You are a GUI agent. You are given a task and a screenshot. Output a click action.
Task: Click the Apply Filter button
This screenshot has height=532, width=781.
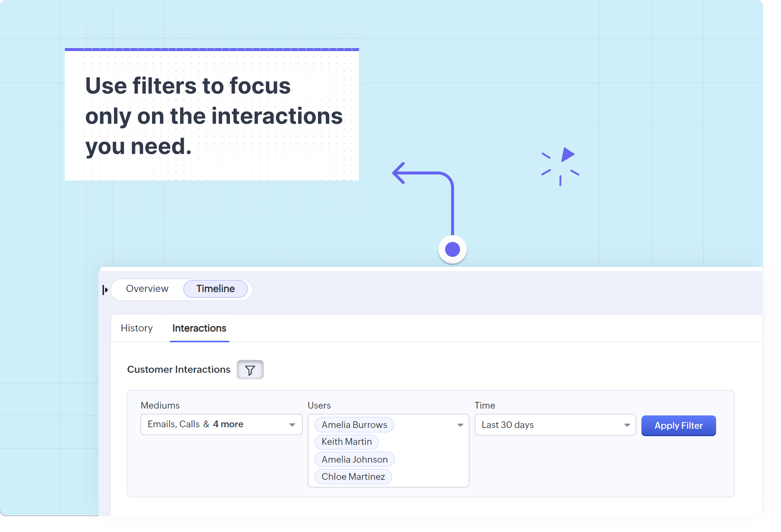point(678,425)
